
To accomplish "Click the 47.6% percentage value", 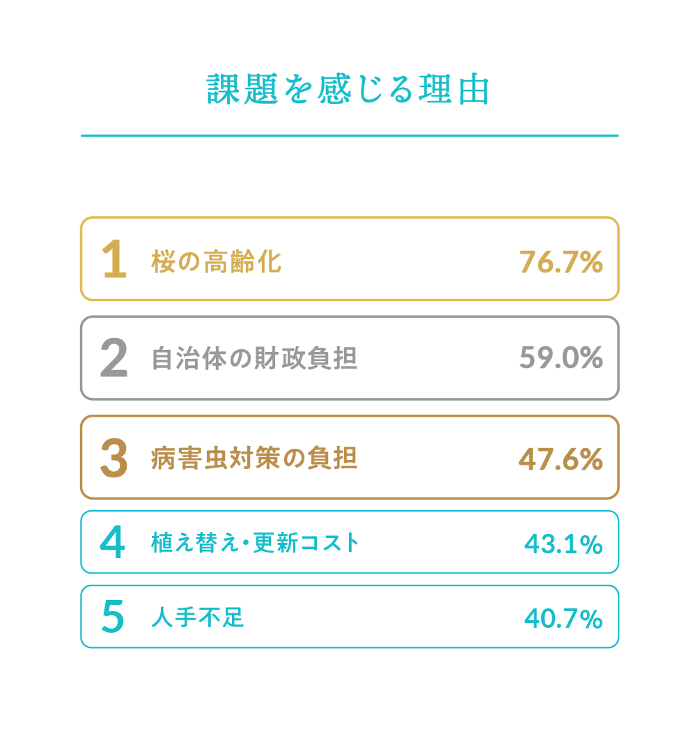I will (x=561, y=459).
